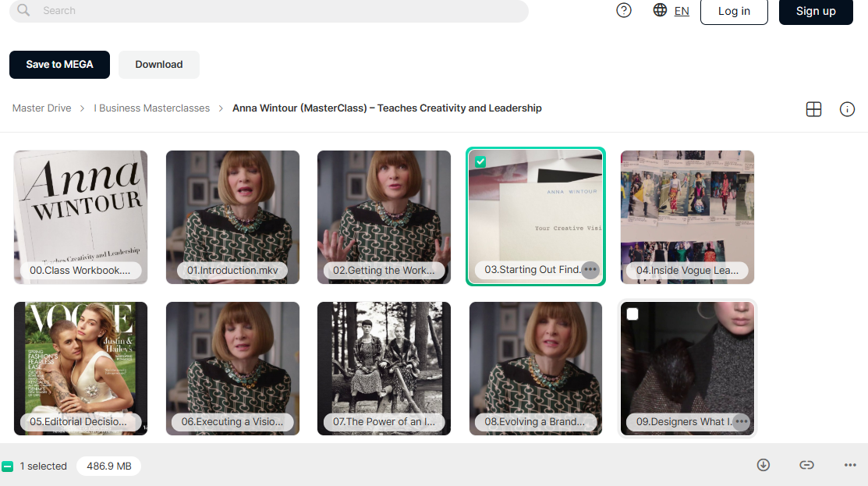Open 02.Getting the Work thumbnail

point(384,217)
